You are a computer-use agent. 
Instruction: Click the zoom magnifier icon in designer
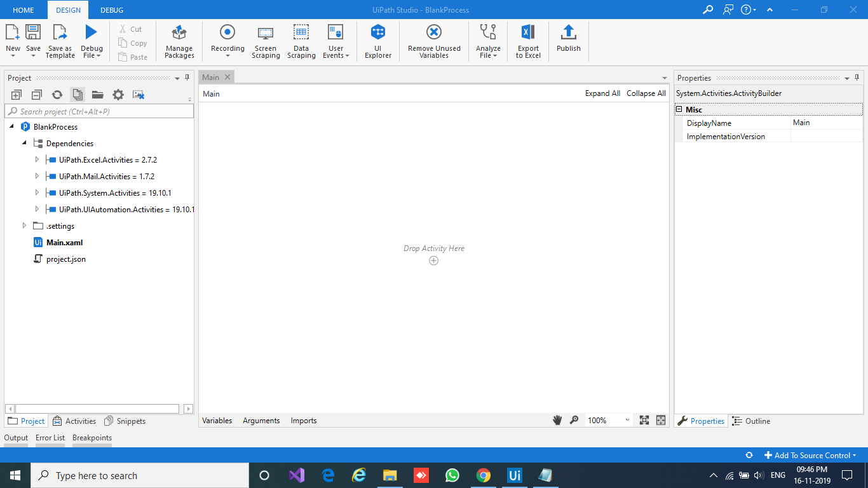(574, 420)
